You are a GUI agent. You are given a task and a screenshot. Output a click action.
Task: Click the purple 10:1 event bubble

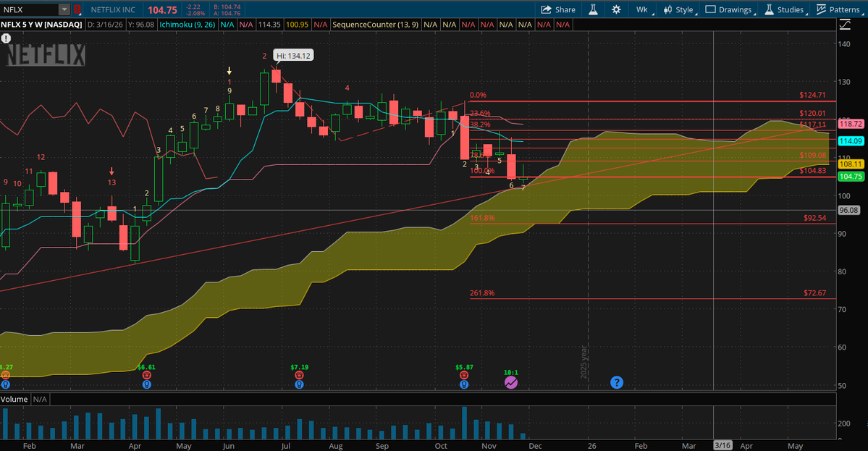tap(511, 382)
